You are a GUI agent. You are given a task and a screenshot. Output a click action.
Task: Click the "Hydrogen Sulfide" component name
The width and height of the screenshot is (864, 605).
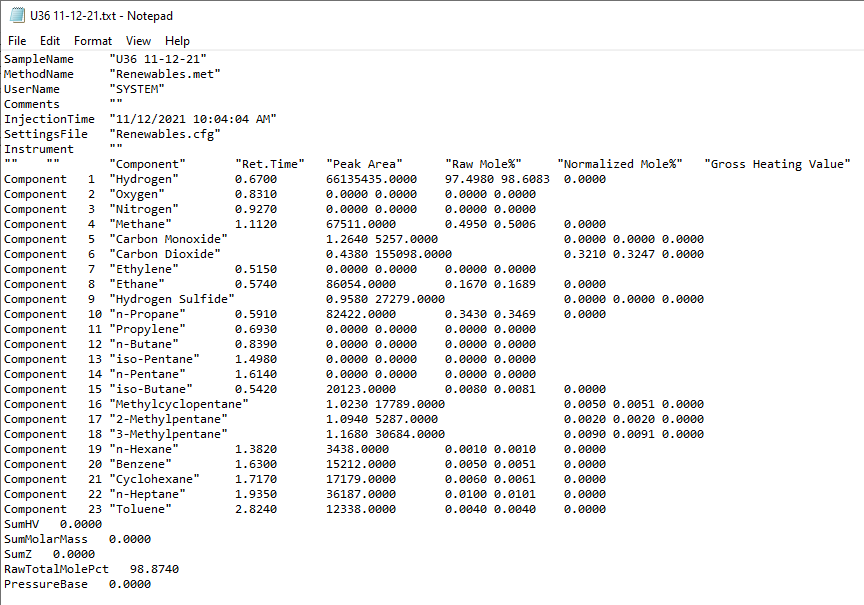click(172, 299)
